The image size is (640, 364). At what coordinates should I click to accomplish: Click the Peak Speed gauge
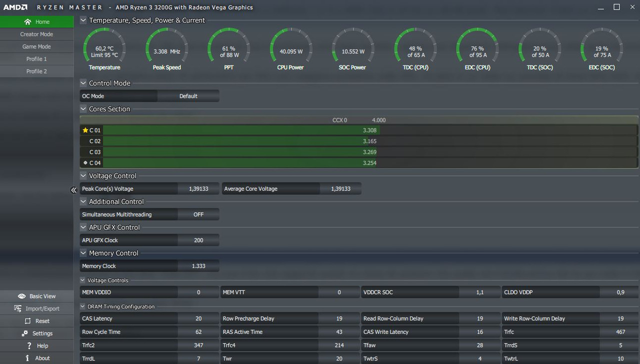pyautogui.click(x=166, y=49)
